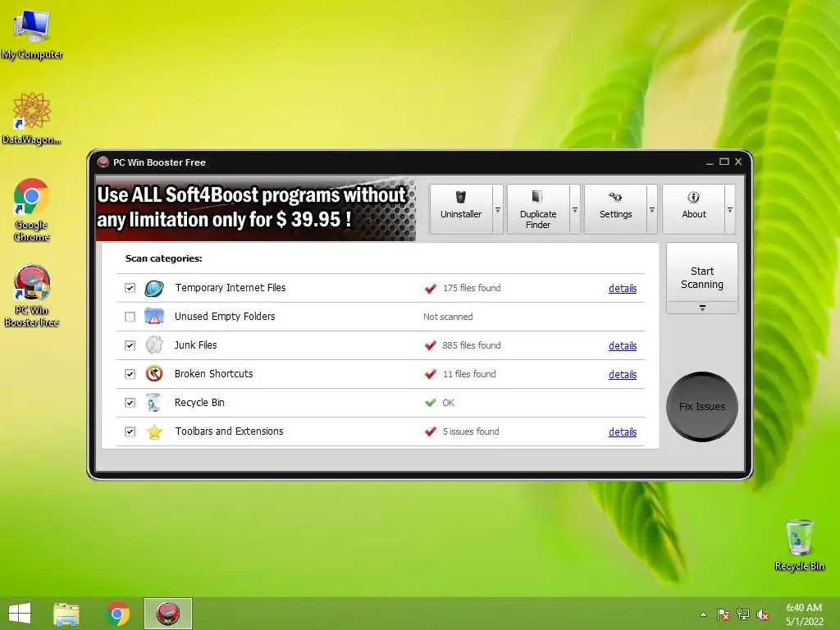Uncheck the Temporary Internet Files checkbox
This screenshot has width=840, height=630.
130,288
